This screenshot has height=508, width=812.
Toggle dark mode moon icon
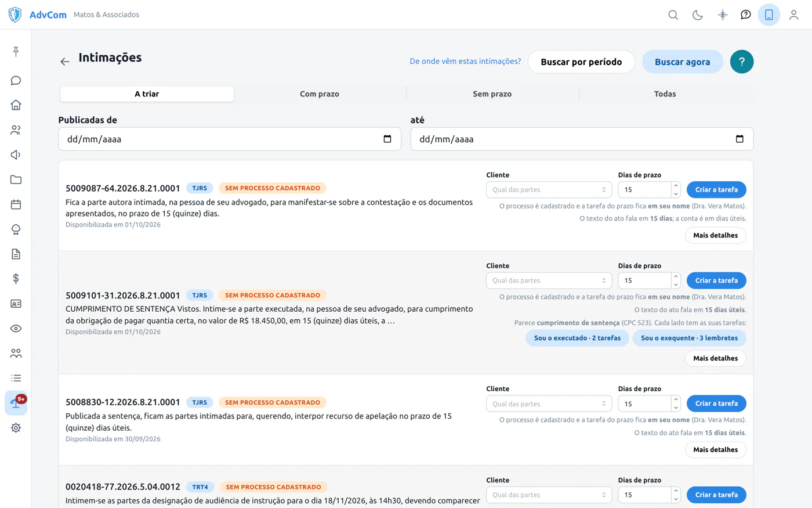coord(698,15)
